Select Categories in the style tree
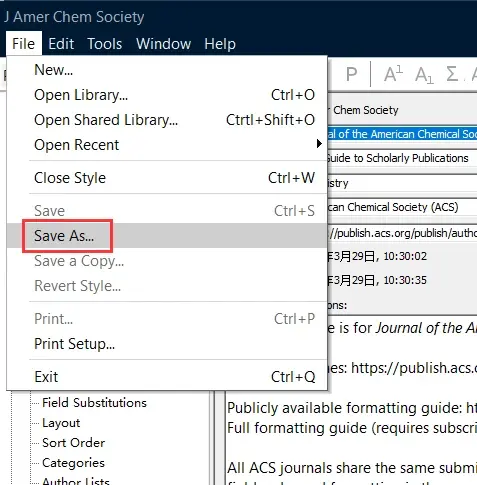Screen dimensions: 477x485 click(x=73, y=463)
